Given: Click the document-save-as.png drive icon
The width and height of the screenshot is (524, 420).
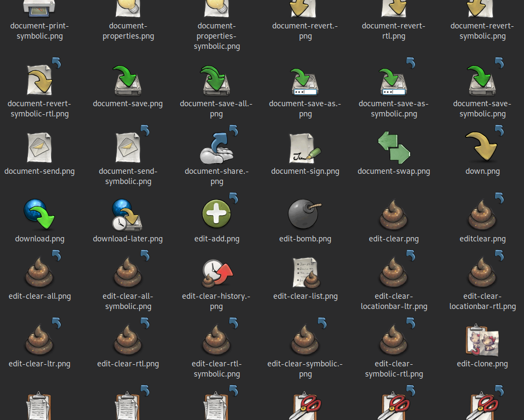Looking at the screenshot, I should [x=305, y=80].
